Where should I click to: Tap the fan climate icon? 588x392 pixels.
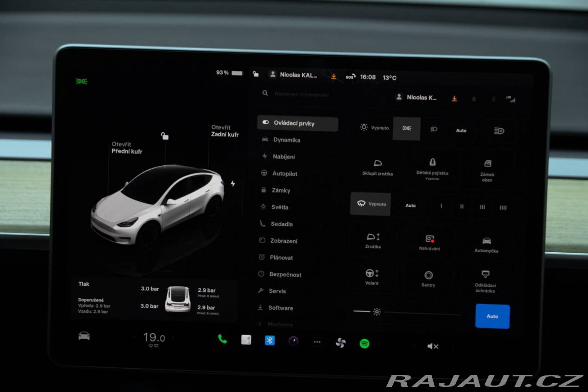tap(340, 343)
